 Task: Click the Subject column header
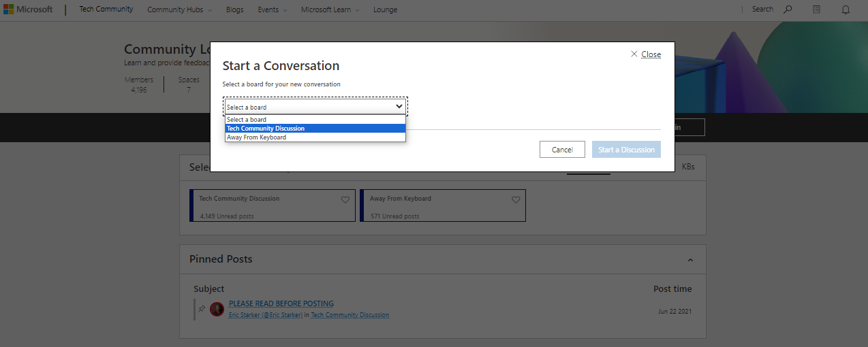click(x=208, y=289)
